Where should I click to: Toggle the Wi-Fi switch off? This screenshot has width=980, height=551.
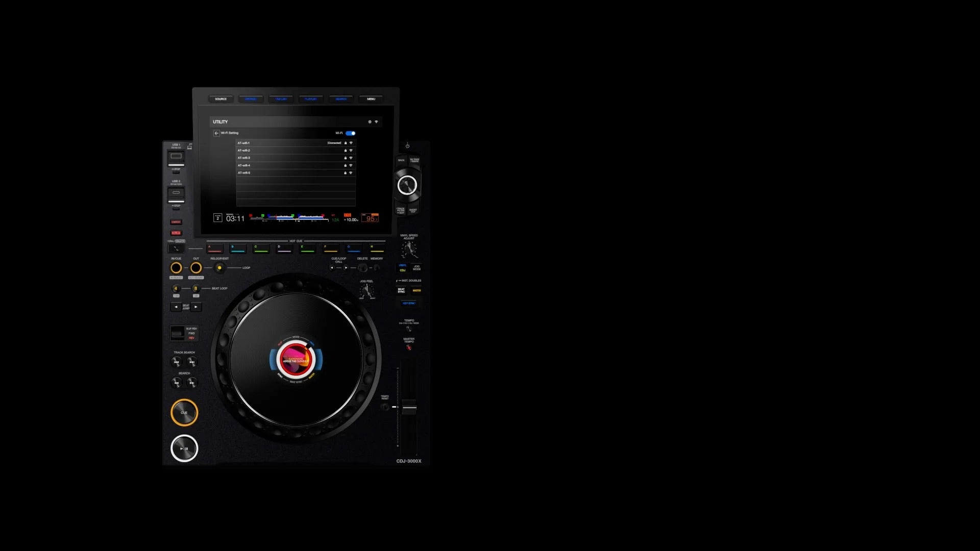tap(350, 133)
